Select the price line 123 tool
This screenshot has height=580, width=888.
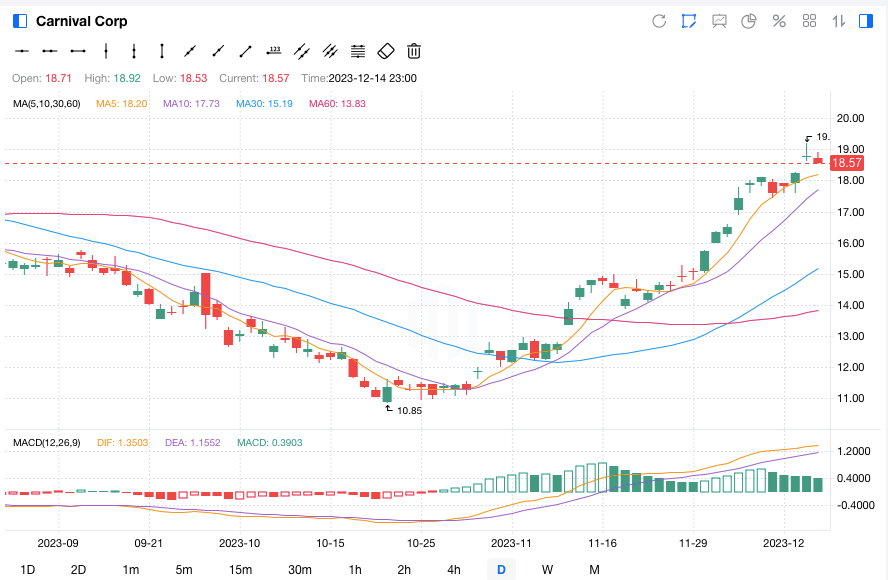(x=273, y=51)
